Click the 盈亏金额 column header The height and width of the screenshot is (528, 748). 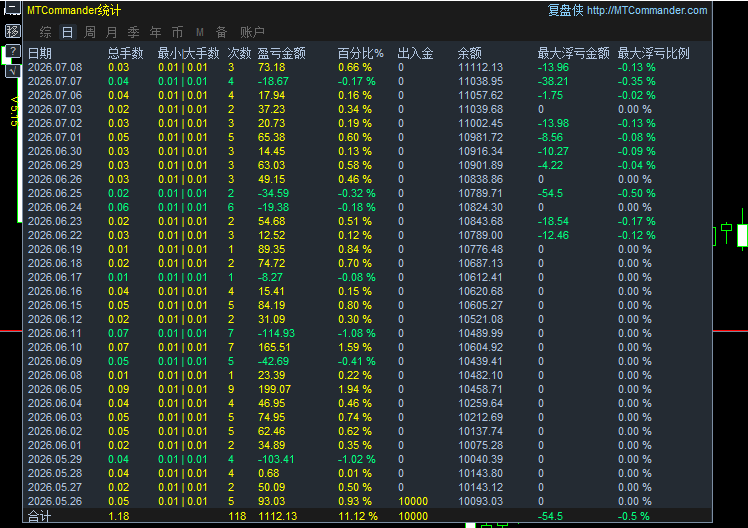(x=281, y=53)
